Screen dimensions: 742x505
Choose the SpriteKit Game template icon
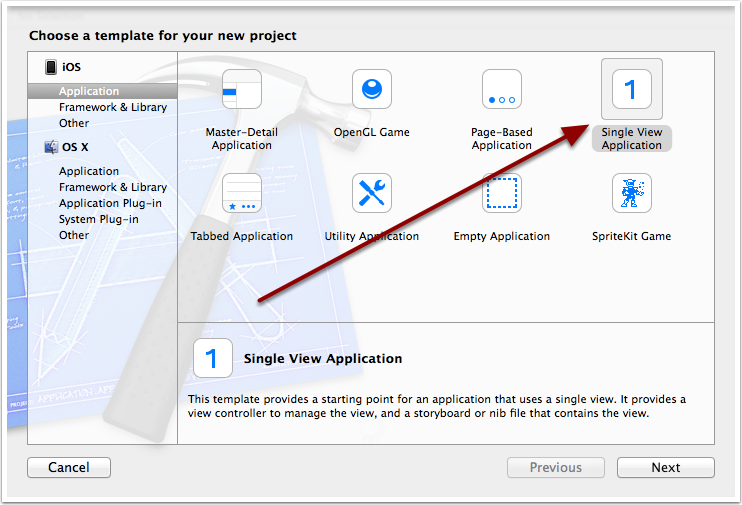tap(631, 193)
